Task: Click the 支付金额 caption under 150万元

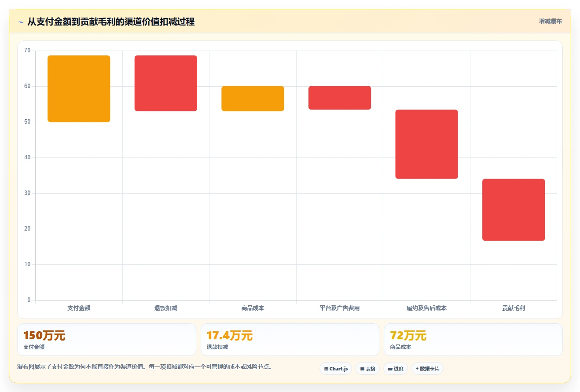Action: click(34, 347)
